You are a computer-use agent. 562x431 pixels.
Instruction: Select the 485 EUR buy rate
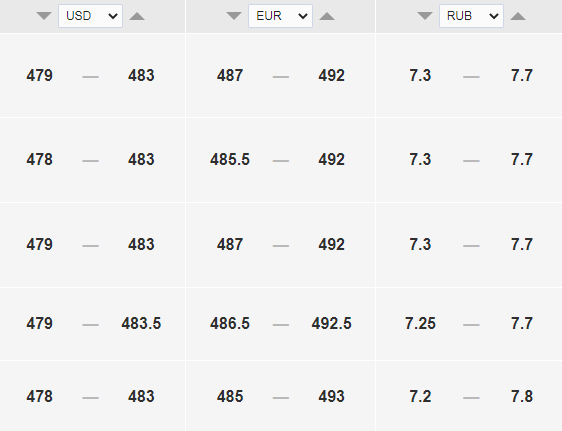coord(230,397)
